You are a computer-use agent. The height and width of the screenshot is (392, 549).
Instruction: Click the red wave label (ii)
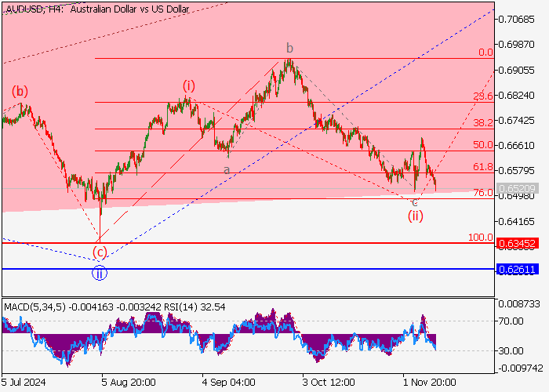click(x=415, y=216)
